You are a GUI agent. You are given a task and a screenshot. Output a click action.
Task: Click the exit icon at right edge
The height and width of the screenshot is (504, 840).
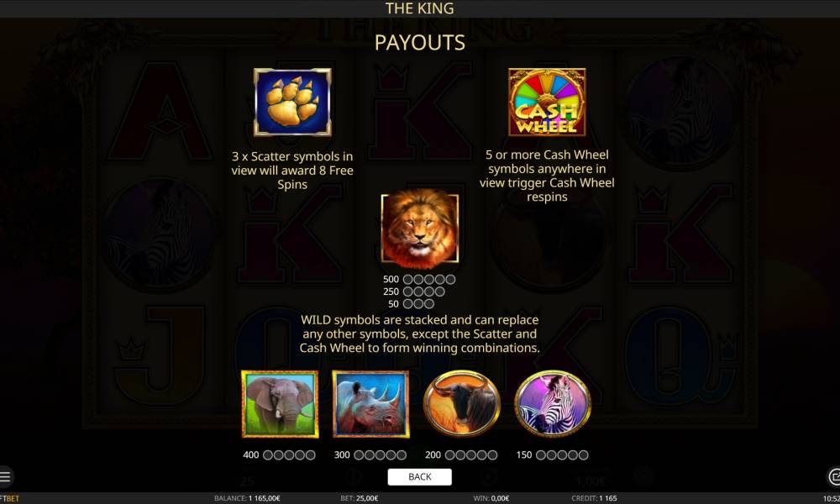[833, 476]
